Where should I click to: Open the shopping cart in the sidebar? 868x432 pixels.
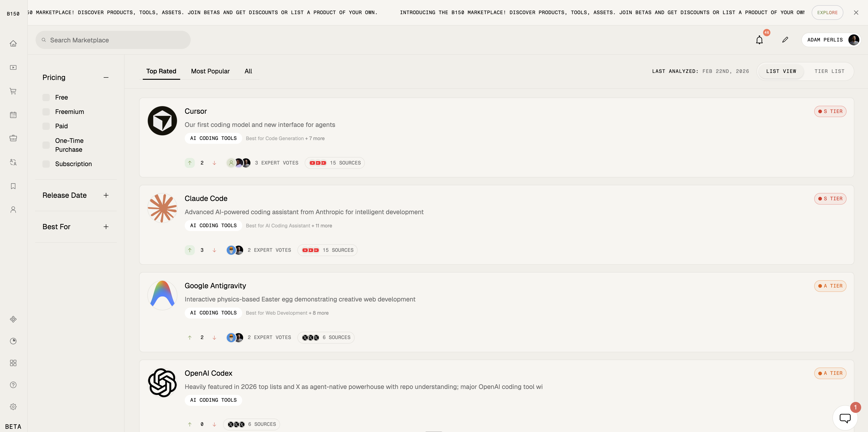[13, 91]
